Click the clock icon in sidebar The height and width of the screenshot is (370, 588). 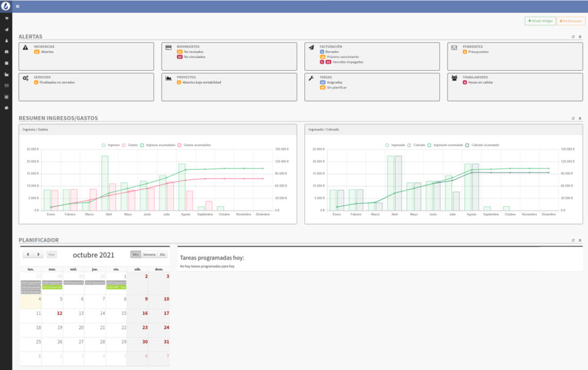pyautogui.click(x=6, y=108)
